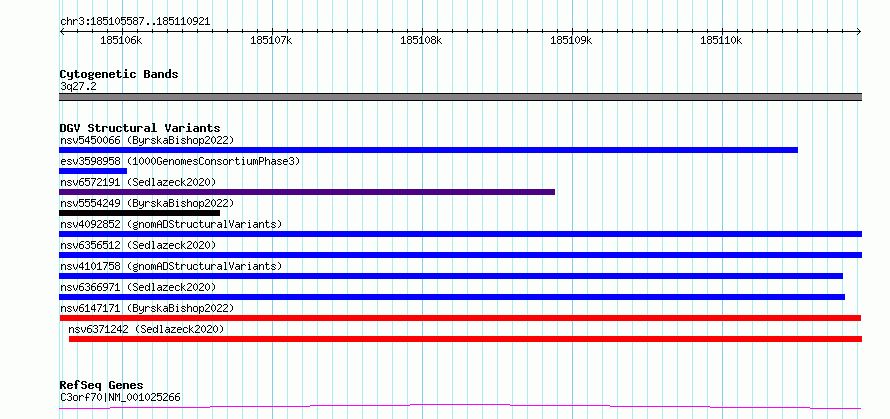Open the nsv6371242 (Sedlazeck2020) label
890x419 pixels.
tap(146, 329)
